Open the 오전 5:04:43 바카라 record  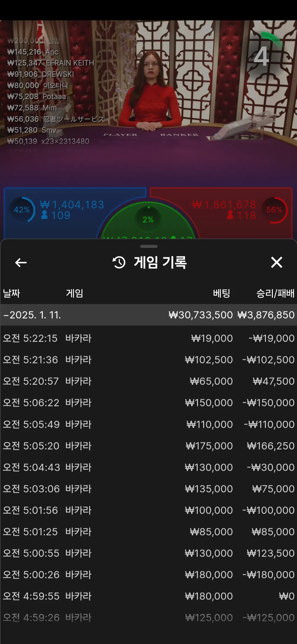(x=148, y=467)
